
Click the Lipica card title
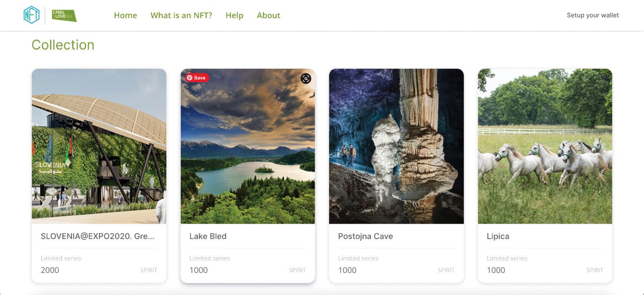pos(498,236)
